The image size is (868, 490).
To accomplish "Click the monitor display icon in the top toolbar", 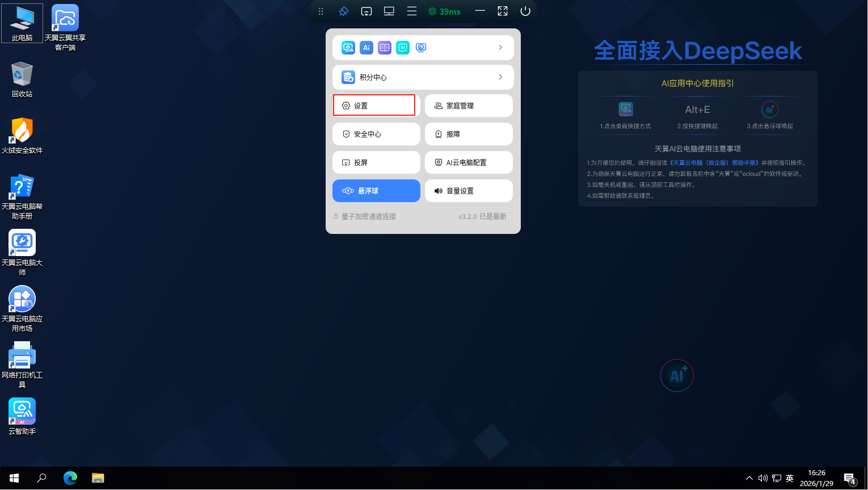I will click(x=389, y=11).
